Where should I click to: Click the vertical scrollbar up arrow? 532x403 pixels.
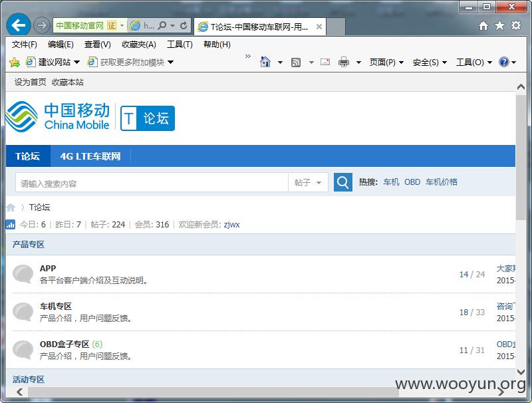click(x=521, y=87)
